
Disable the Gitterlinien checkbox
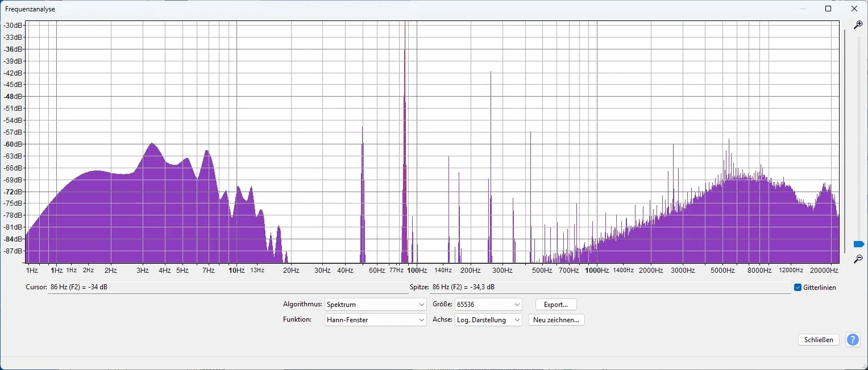(x=798, y=288)
